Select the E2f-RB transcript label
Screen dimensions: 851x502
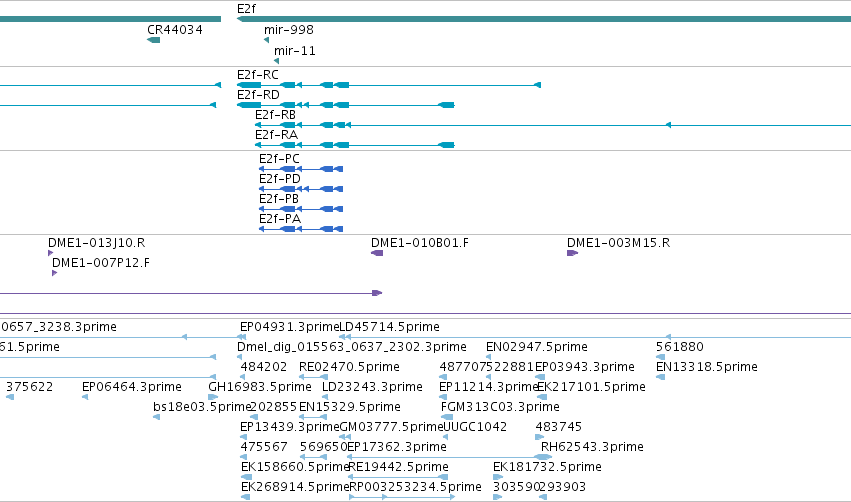pyautogui.click(x=276, y=115)
